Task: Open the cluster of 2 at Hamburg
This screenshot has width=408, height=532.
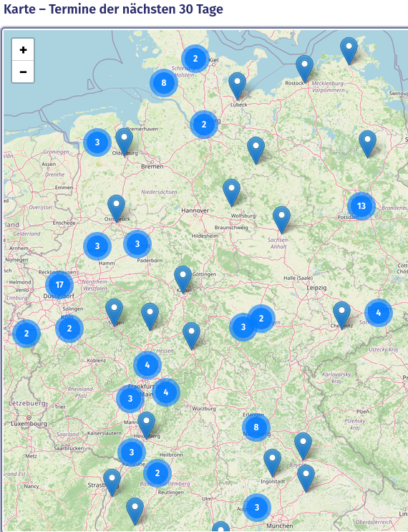Action: pyautogui.click(x=204, y=125)
